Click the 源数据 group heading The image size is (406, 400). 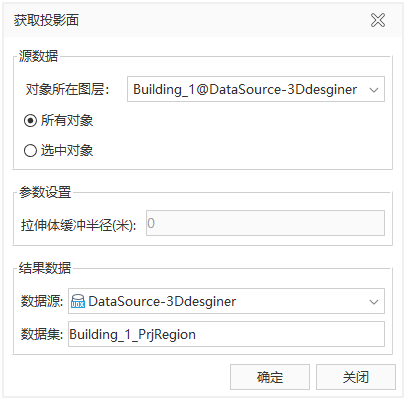38,56
